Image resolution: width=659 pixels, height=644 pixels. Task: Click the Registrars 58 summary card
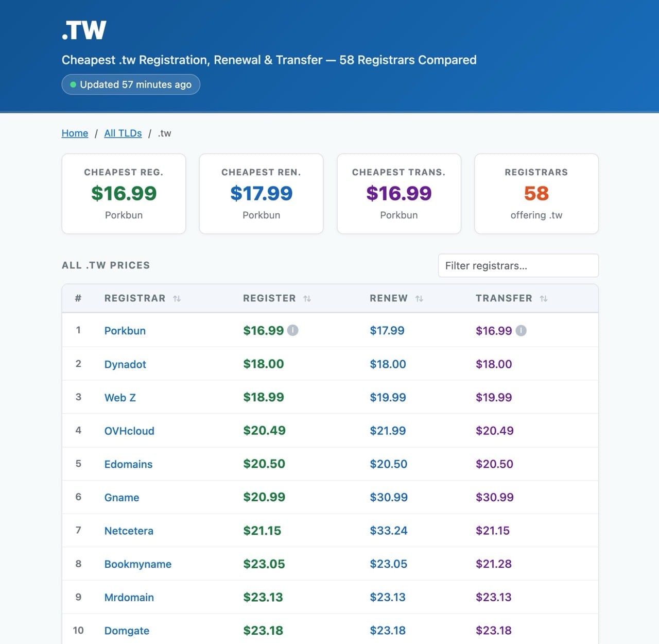(x=536, y=194)
